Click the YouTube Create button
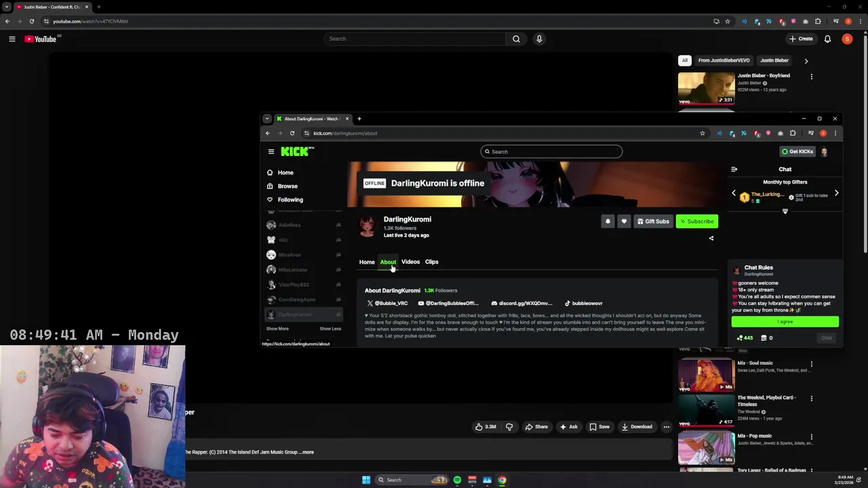Screen dimensions: 868x488 [x=801, y=39]
